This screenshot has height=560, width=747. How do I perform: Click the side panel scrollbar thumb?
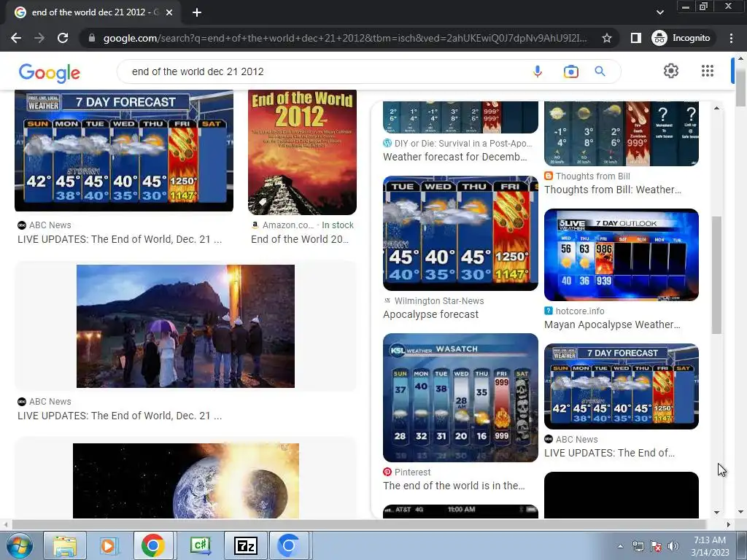[716, 275]
